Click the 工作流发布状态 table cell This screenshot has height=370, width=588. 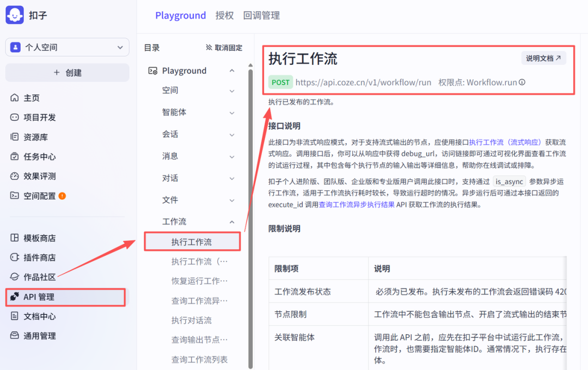pos(318,291)
